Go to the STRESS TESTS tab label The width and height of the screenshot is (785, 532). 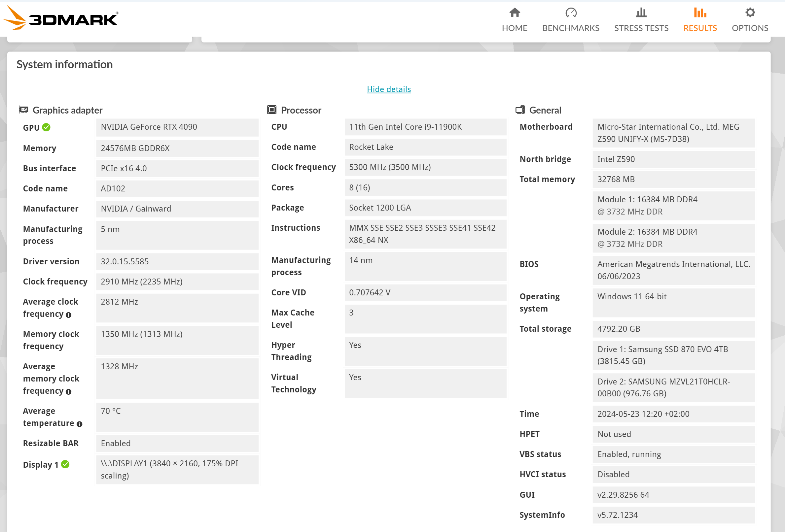click(641, 28)
